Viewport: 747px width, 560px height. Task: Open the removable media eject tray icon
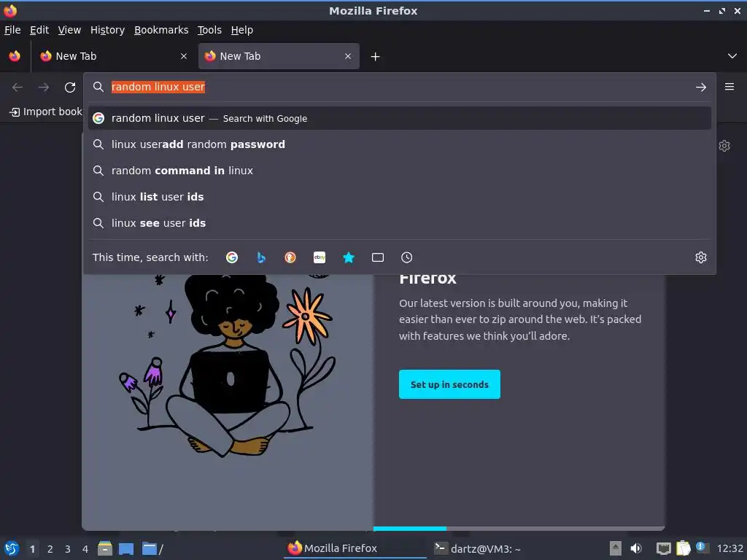[x=616, y=548]
